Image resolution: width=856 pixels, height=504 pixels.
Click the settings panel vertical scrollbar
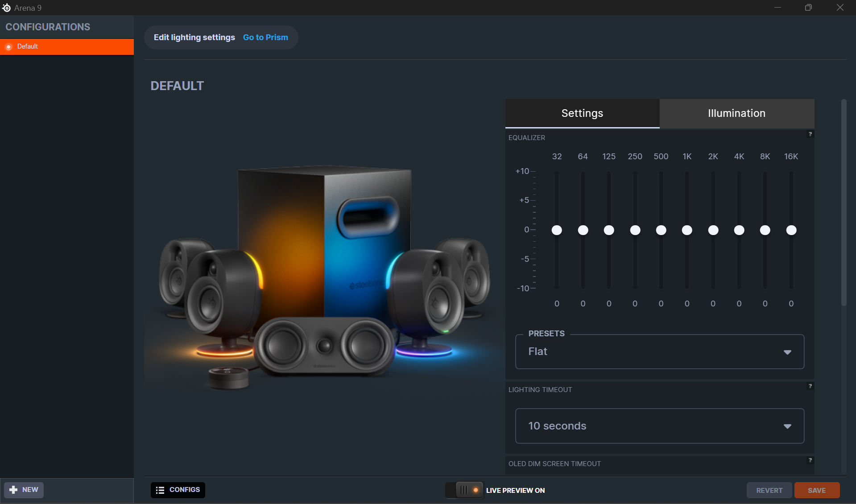[844, 203]
